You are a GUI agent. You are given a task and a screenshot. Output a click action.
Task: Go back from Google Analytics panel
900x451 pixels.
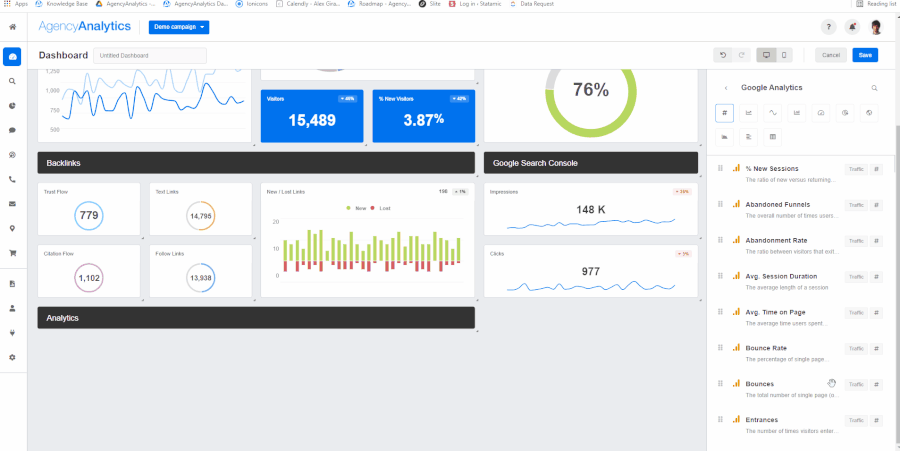pos(726,88)
